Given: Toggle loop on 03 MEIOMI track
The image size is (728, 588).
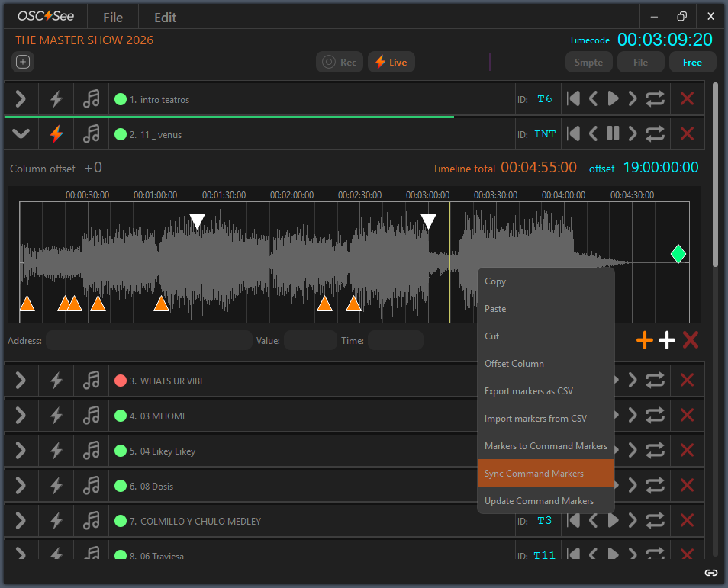Looking at the screenshot, I should [x=655, y=416].
